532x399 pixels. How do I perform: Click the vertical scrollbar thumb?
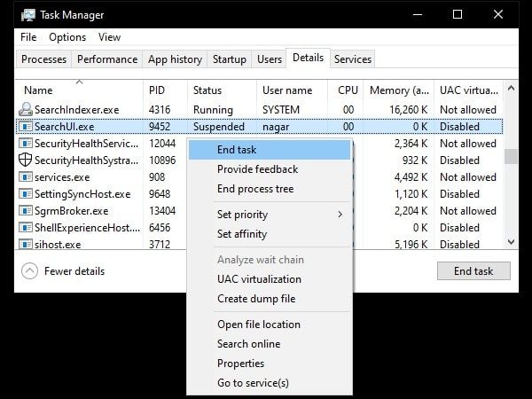point(511,156)
